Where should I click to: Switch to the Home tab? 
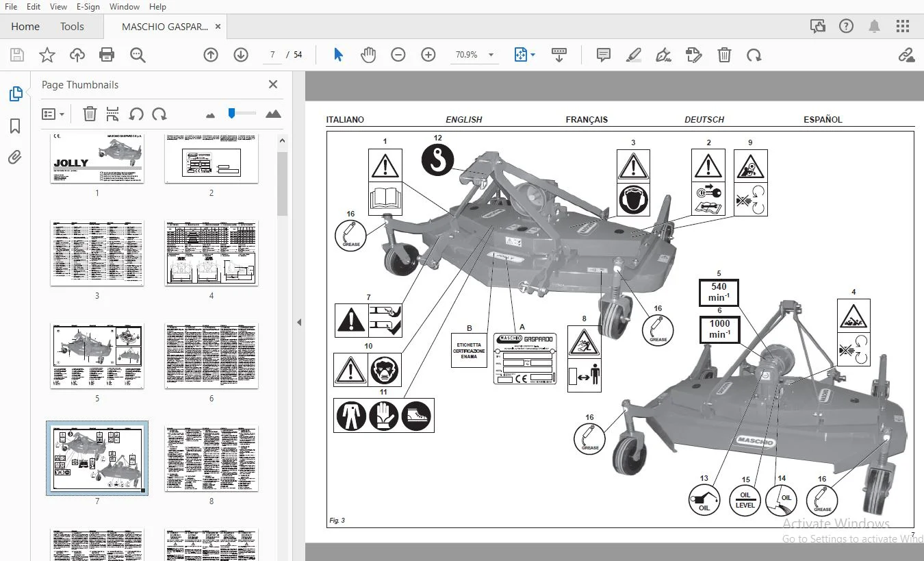pyautogui.click(x=25, y=27)
